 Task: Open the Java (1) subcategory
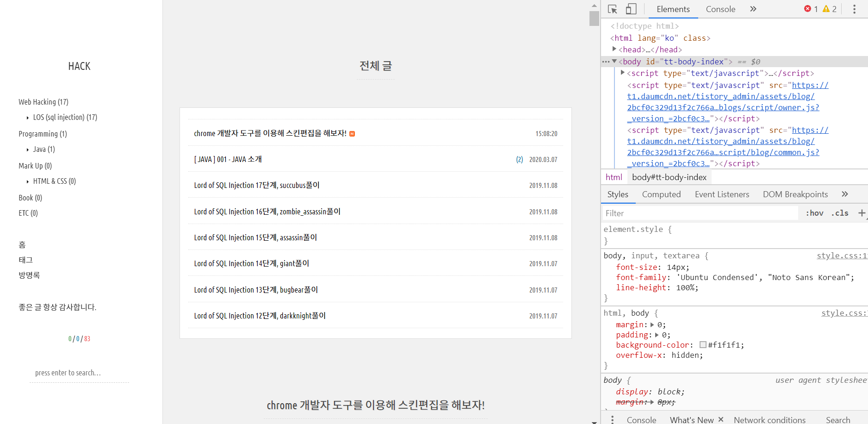pos(44,149)
